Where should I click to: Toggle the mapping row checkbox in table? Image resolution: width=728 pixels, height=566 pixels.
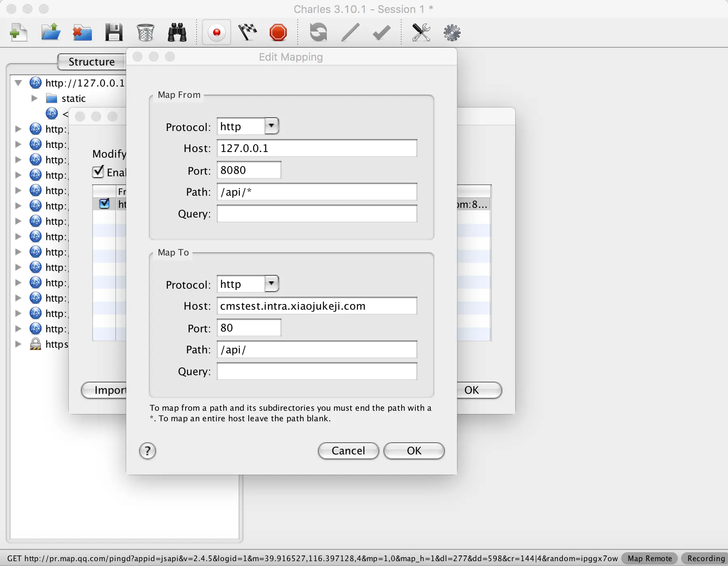coord(104,204)
